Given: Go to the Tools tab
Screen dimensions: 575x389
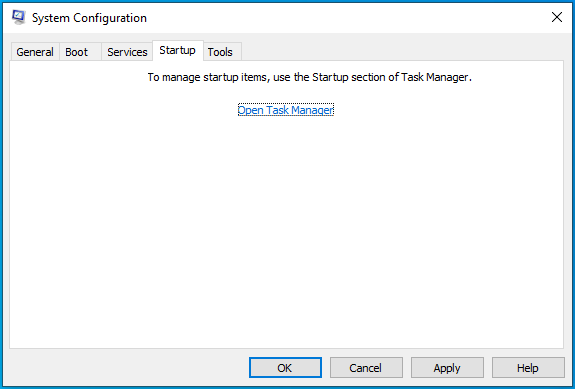Looking at the screenshot, I should point(220,52).
